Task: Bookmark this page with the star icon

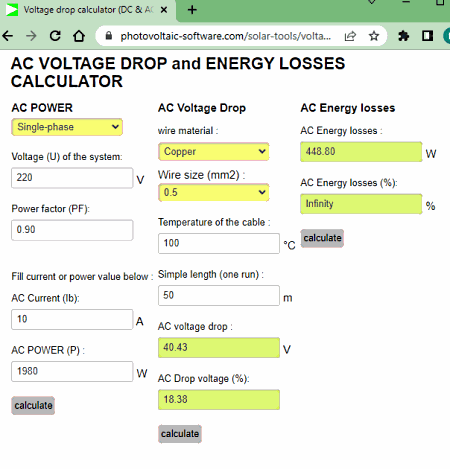Action: (374, 36)
